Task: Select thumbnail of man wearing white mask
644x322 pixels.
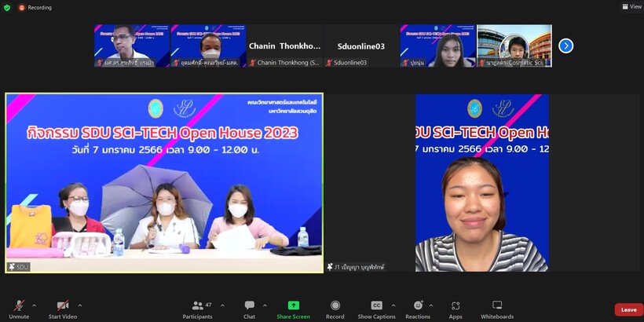Action: click(208, 46)
